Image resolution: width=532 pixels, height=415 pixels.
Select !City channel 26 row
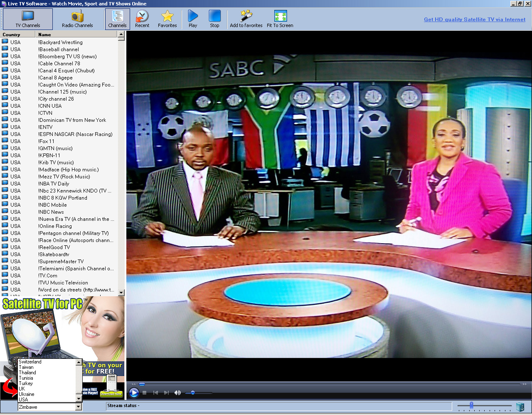(x=59, y=99)
